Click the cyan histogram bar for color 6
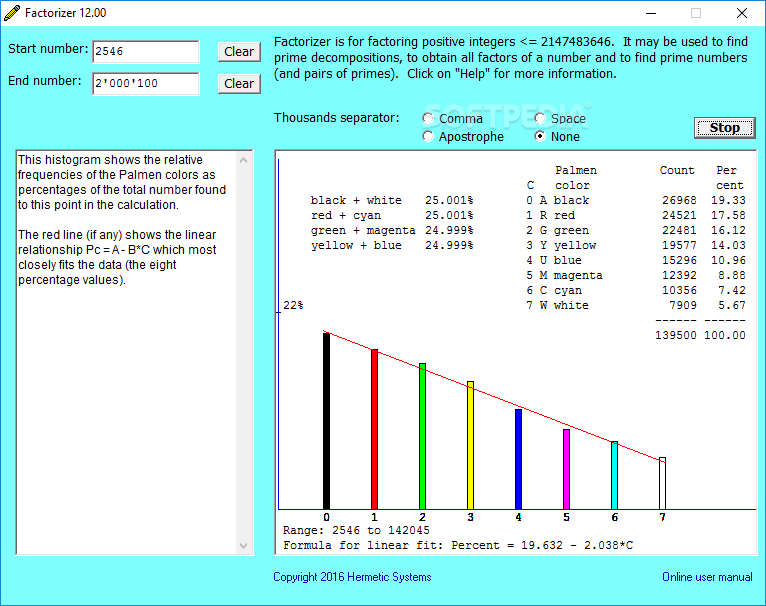766x606 pixels. point(615,476)
